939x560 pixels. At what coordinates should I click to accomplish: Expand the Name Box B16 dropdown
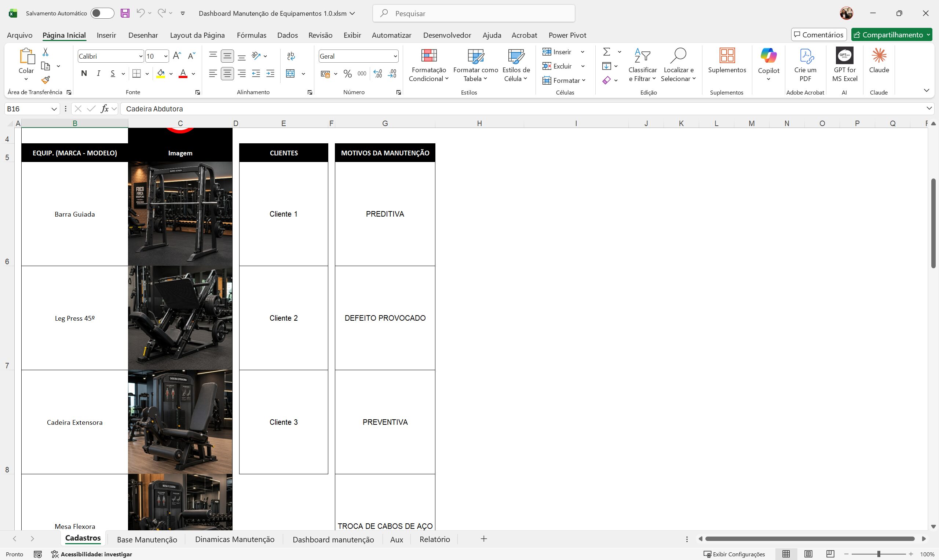coord(54,109)
